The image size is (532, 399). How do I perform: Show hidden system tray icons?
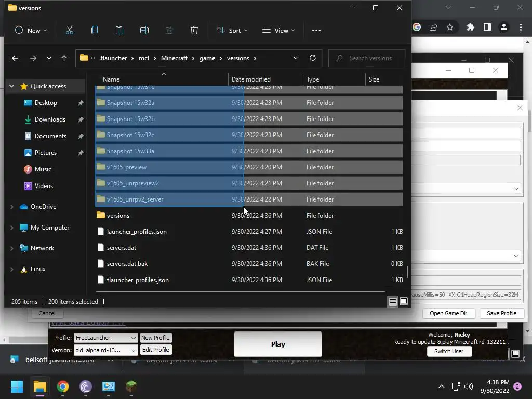pos(442,387)
